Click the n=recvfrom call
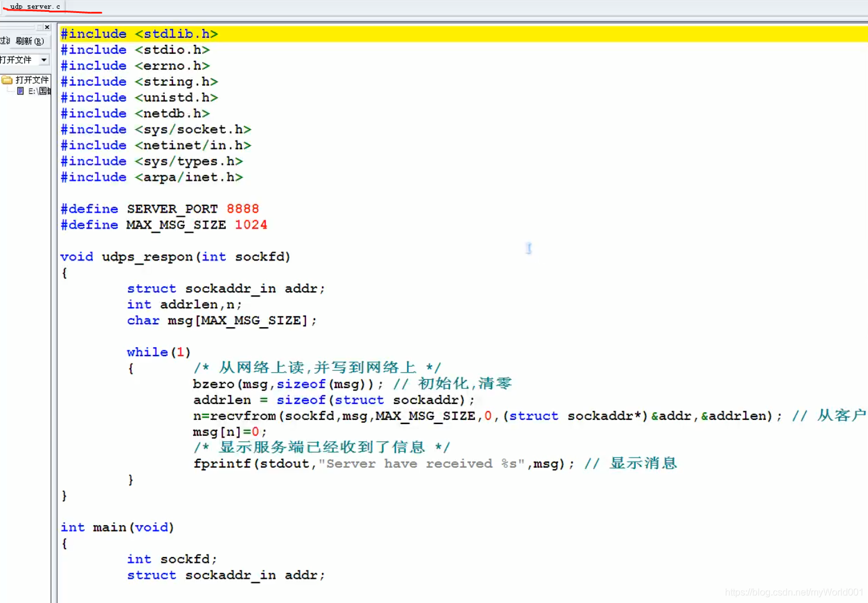Screen dimensions: 868x603 click(487, 416)
